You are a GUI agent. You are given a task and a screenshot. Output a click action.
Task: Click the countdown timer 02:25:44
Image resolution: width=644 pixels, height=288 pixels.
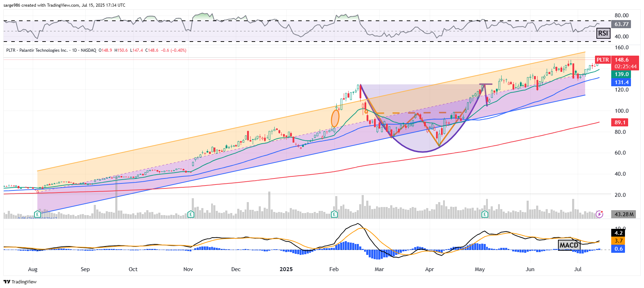coord(625,67)
